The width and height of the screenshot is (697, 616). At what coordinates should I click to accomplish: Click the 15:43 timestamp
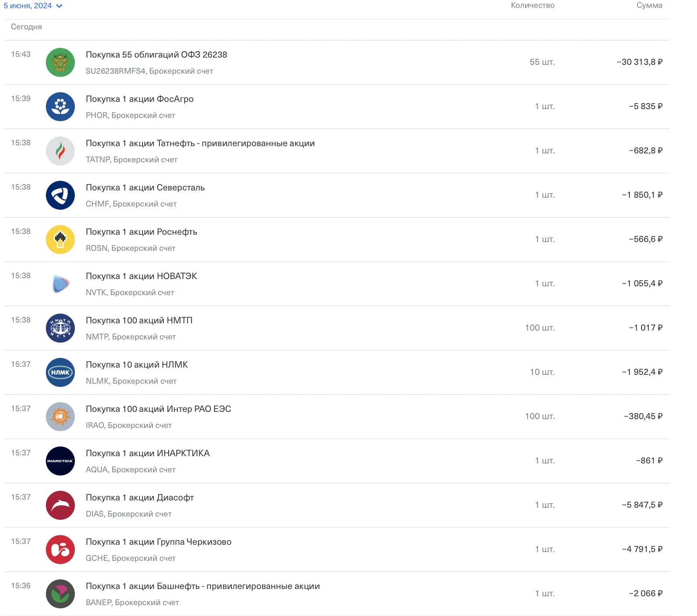21,54
